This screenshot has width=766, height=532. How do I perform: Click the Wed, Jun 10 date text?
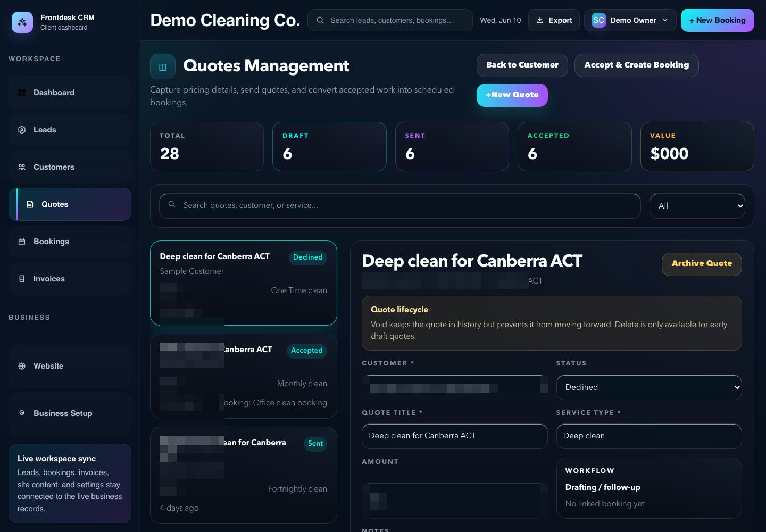[x=501, y=20]
